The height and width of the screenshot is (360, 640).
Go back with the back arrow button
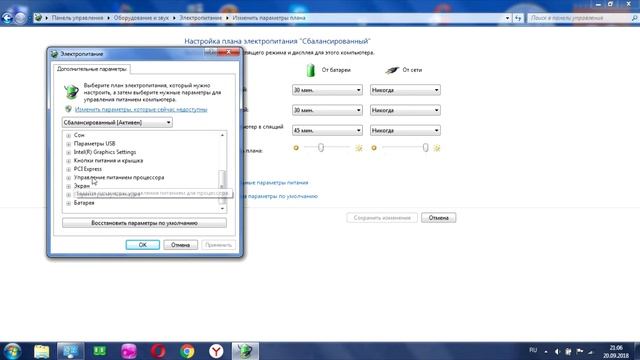(7, 18)
